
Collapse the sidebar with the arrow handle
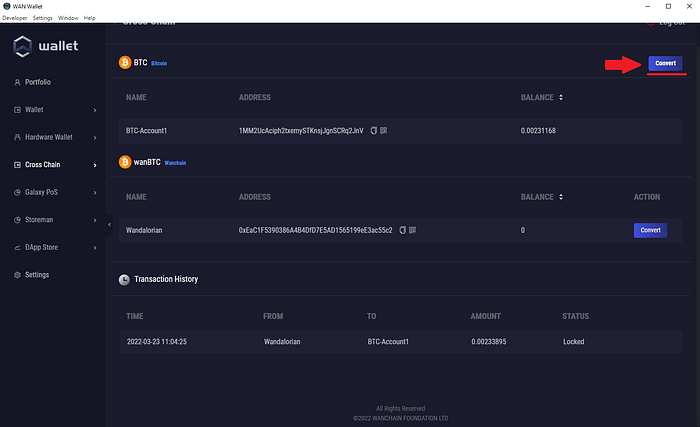(x=110, y=224)
